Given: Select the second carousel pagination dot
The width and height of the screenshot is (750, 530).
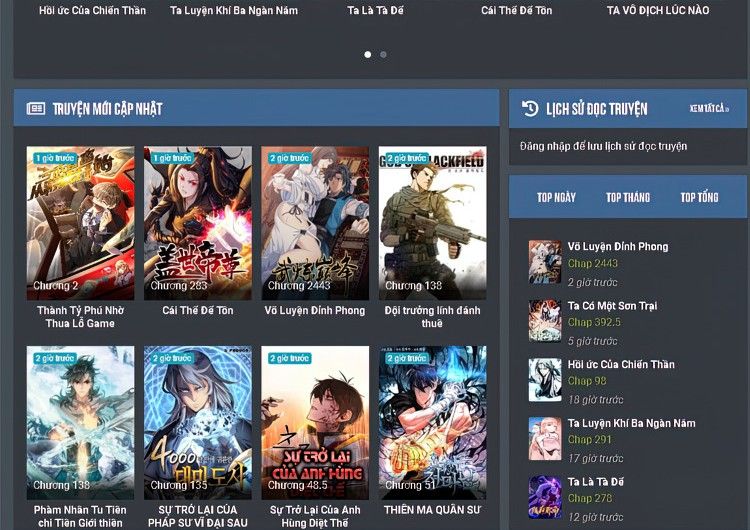Looking at the screenshot, I should pos(383,55).
